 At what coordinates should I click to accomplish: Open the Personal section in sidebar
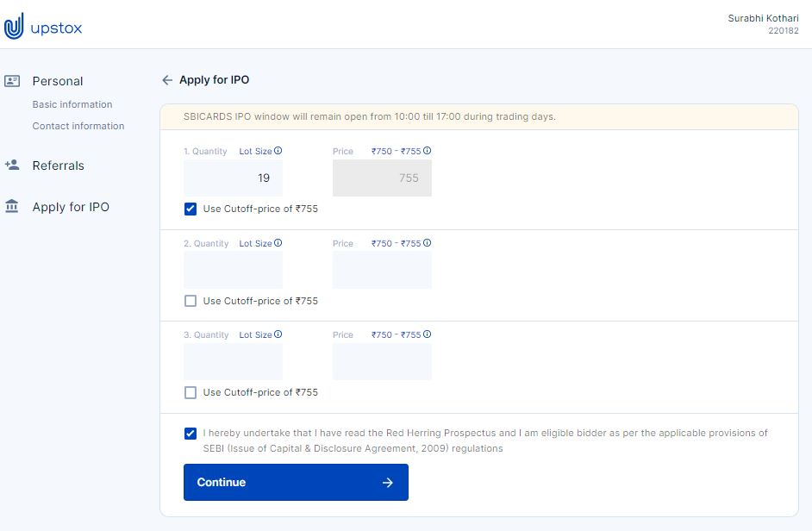pos(58,81)
